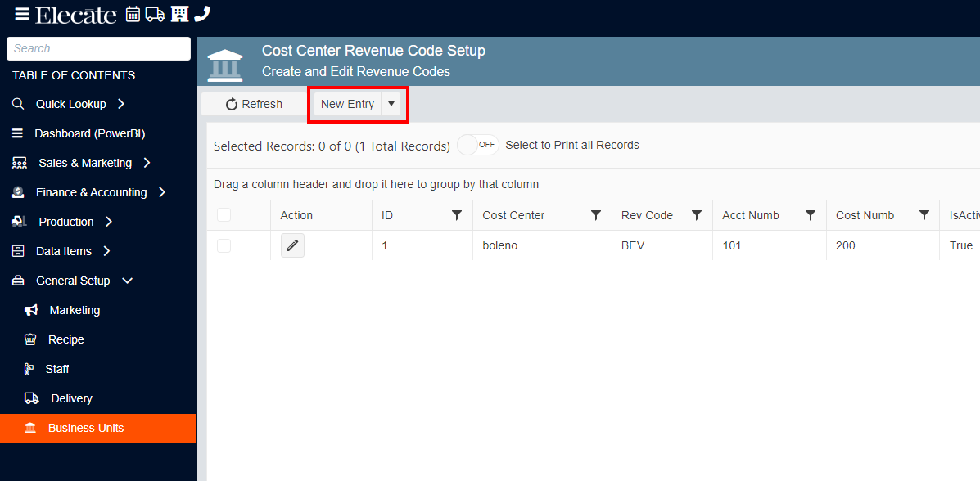
Task: Open the Cost Center column filter
Action: 596,215
